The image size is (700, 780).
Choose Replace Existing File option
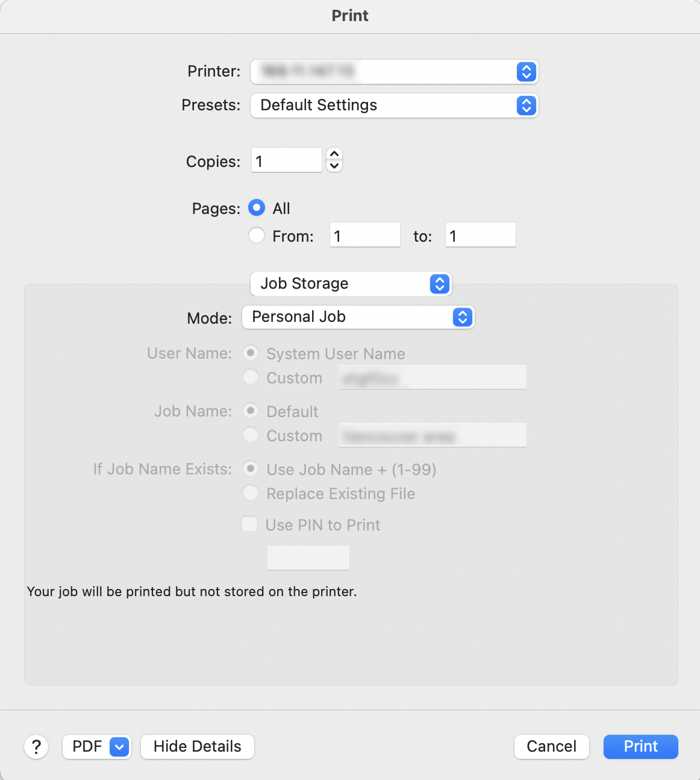tap(251, 493)
